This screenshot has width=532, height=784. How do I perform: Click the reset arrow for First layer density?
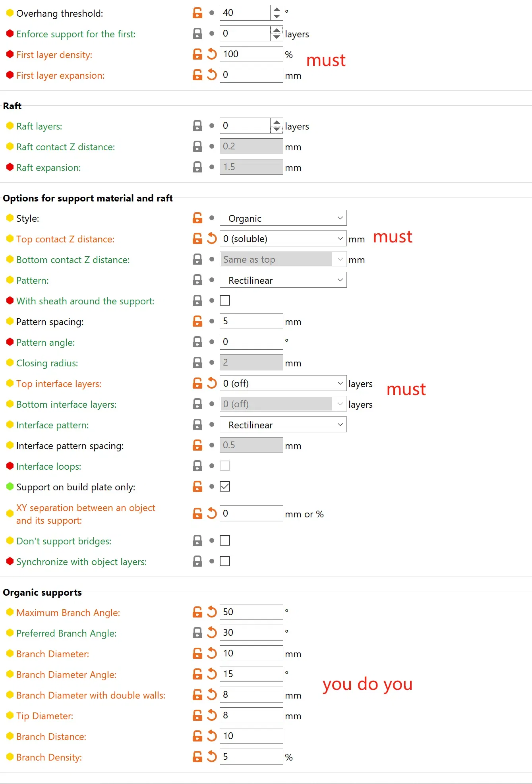[x=212, y=54]
